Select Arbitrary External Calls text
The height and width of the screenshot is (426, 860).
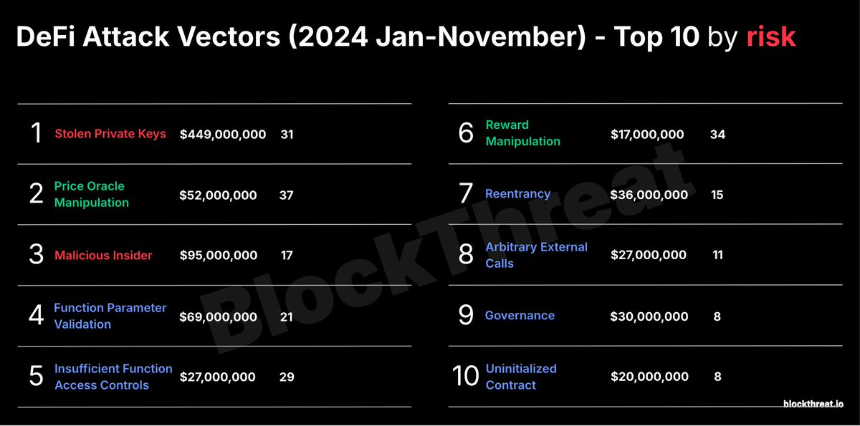pos(536,255)
